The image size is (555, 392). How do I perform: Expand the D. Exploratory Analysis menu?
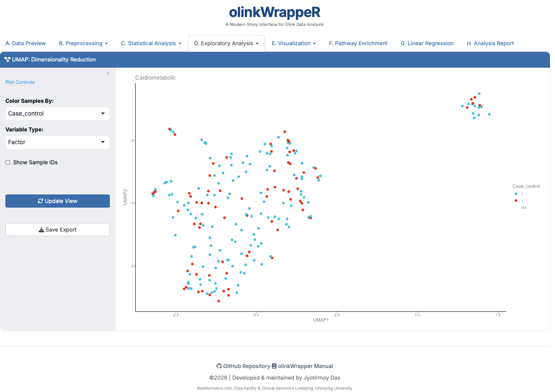tap(226, 43)
